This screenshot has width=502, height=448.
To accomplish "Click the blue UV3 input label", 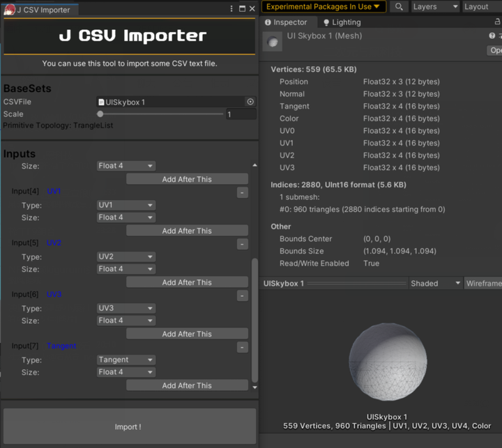I will pyautogui.click(x=54, y=294).
